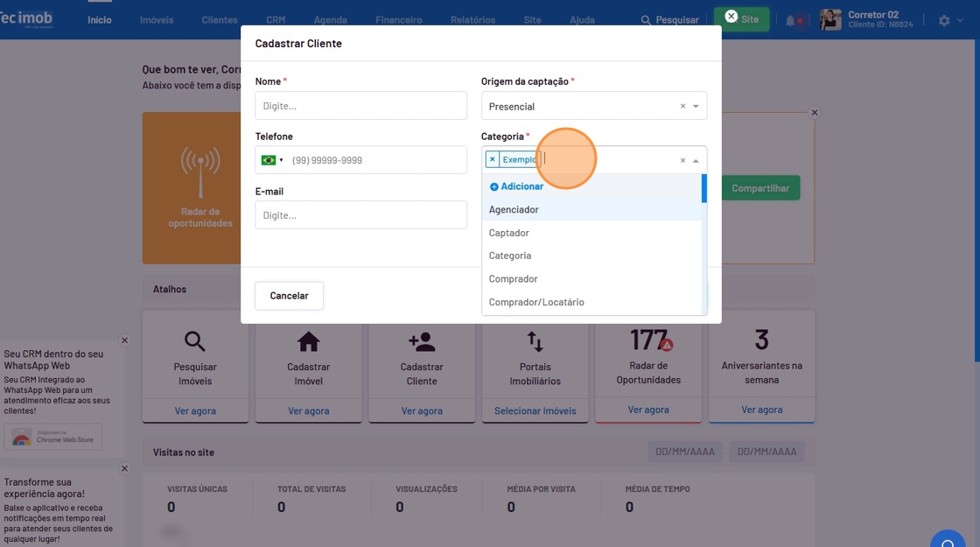
Task: Collapse the Categoria dropdown arrow
Action: (696, 161)
